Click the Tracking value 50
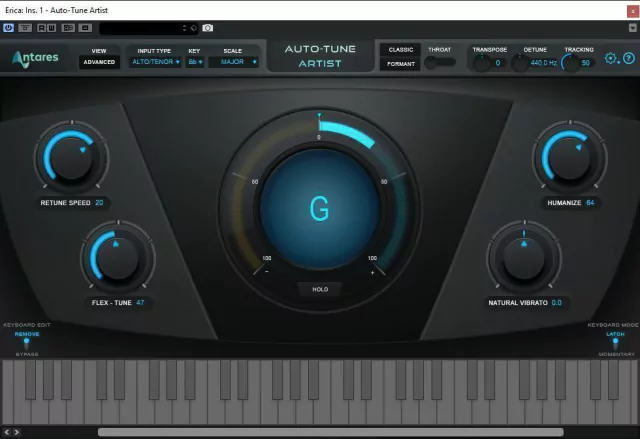This screenshot has height=439, width=640. [x=585, y=63]
